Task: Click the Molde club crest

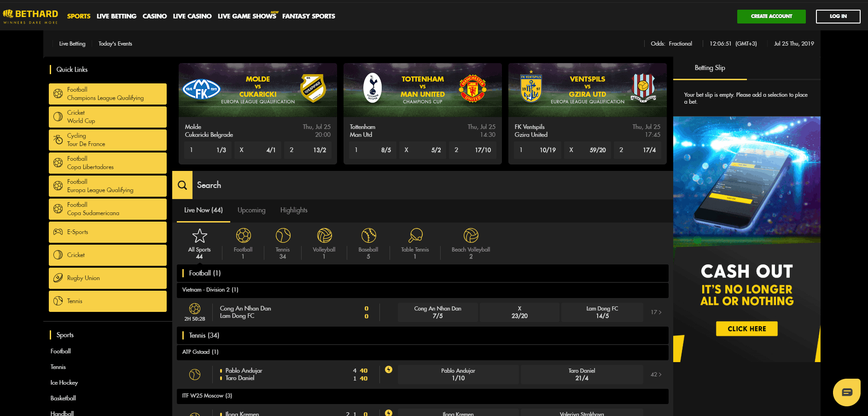Action: pos(201,89)
